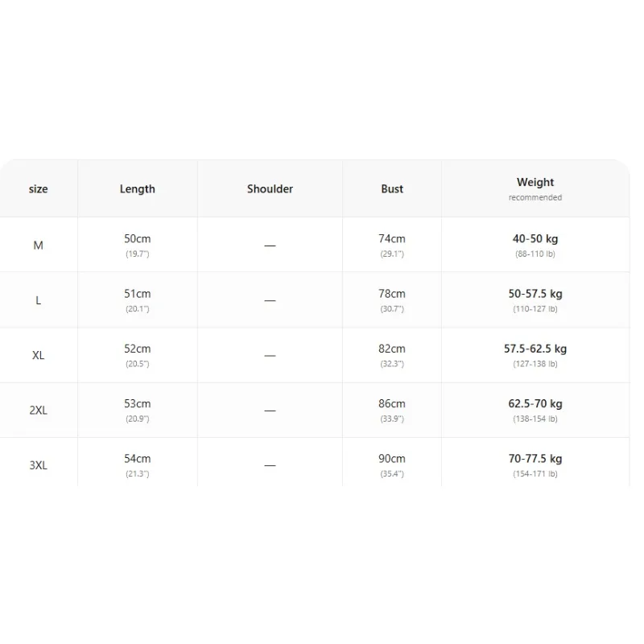
Task: Click the 50cm length cell
Action: (138, 246)
